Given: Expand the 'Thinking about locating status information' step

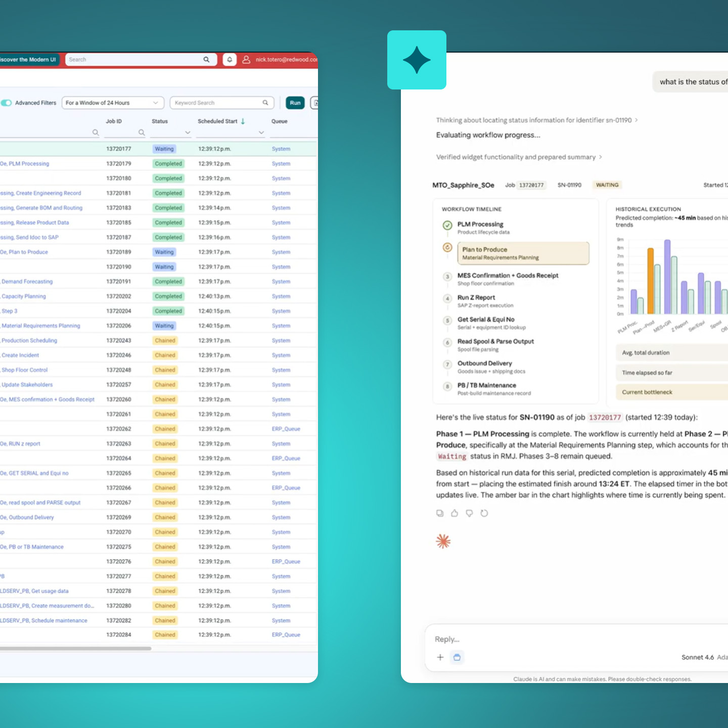Looking at the screenshot, I should click(x=537, y=120).
